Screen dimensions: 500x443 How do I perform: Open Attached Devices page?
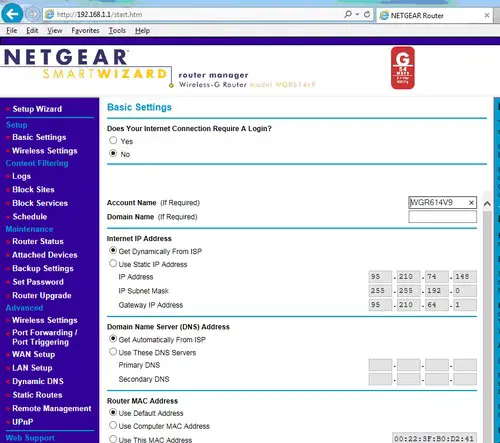point(45,255)
